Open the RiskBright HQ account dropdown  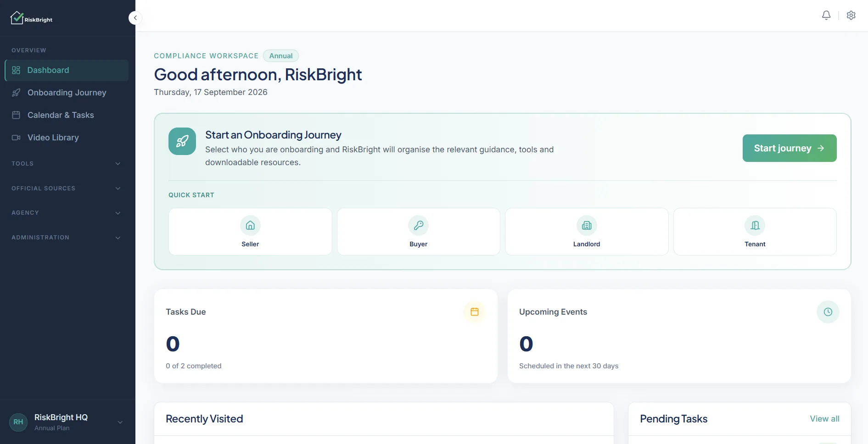pyautogui.click(x=67, y=422)
